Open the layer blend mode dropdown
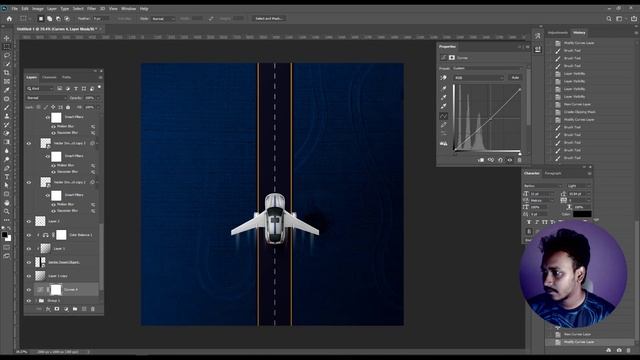Screen dimensions: 640x360 pos(46,98)
